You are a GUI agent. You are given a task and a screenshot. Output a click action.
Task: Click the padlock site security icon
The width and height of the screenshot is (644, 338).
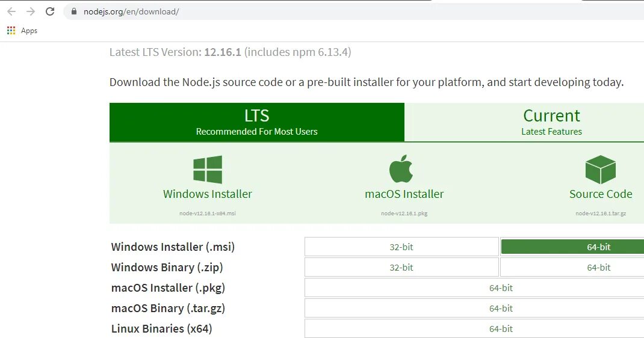pos(74,11)
